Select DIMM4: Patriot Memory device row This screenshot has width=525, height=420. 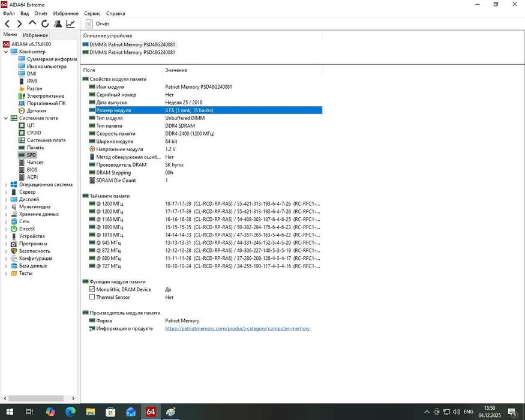coord(128,52)
